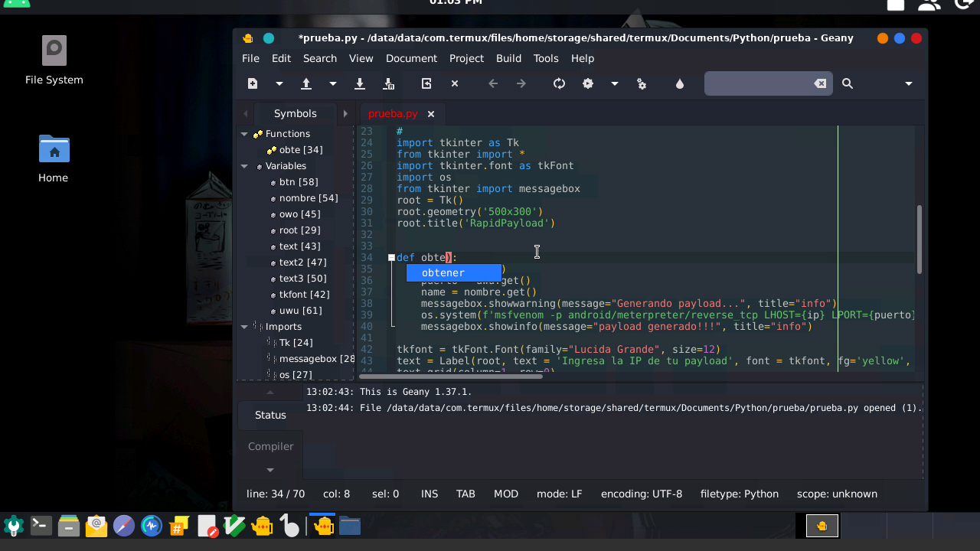
Task: Open the toolbar overflow dropdown arrow
Action: point(909,83)
